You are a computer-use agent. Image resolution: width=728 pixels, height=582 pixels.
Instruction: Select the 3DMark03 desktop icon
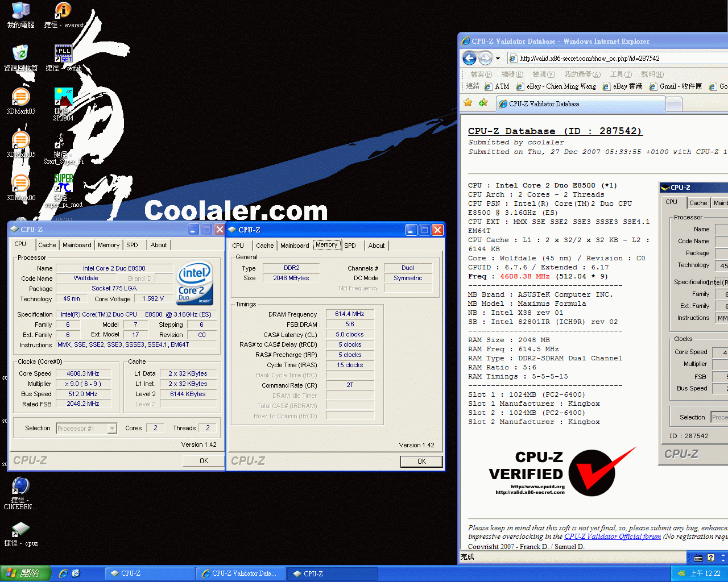coord(20,102)
